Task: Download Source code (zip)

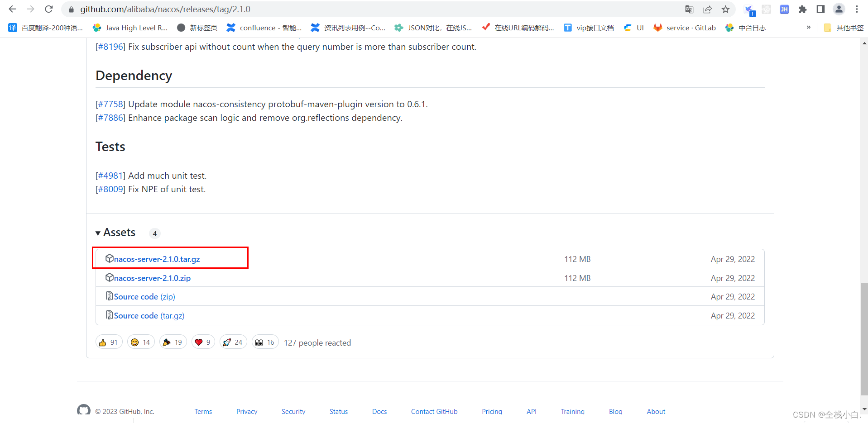Action: coord(144,297)
